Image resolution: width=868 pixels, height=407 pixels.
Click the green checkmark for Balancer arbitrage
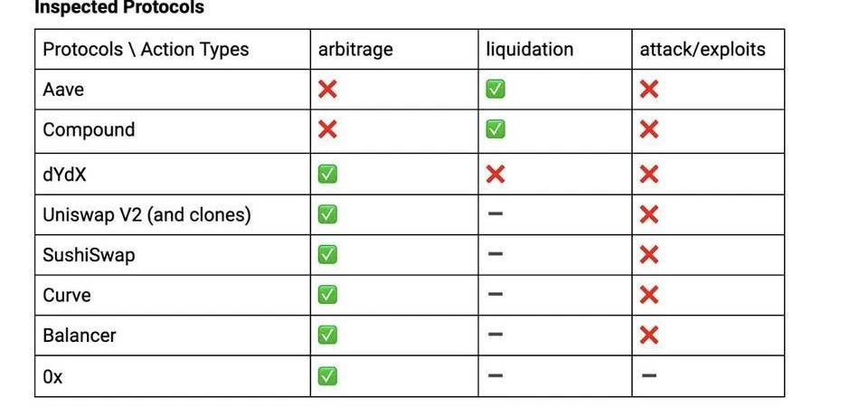click(327, 335)
